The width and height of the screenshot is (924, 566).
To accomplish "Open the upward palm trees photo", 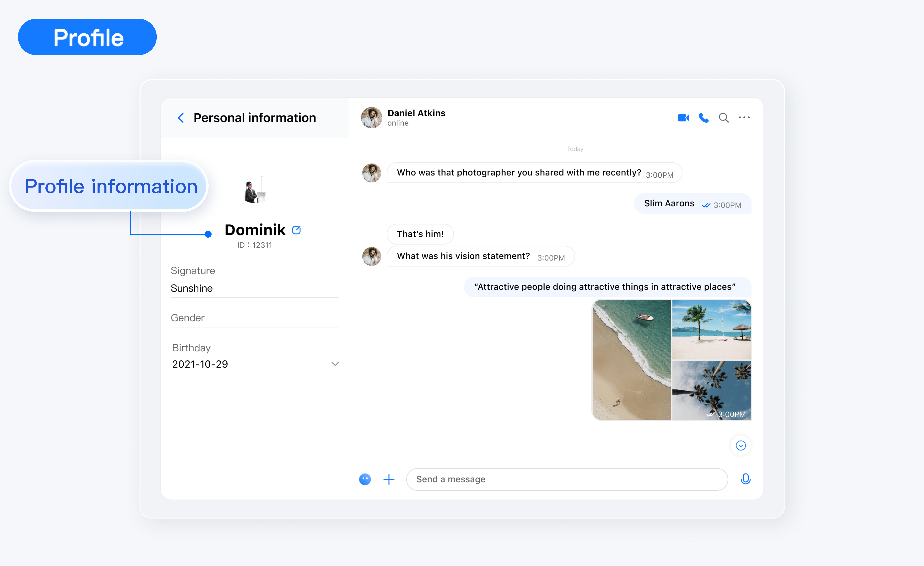I will (x=711, y=390).
